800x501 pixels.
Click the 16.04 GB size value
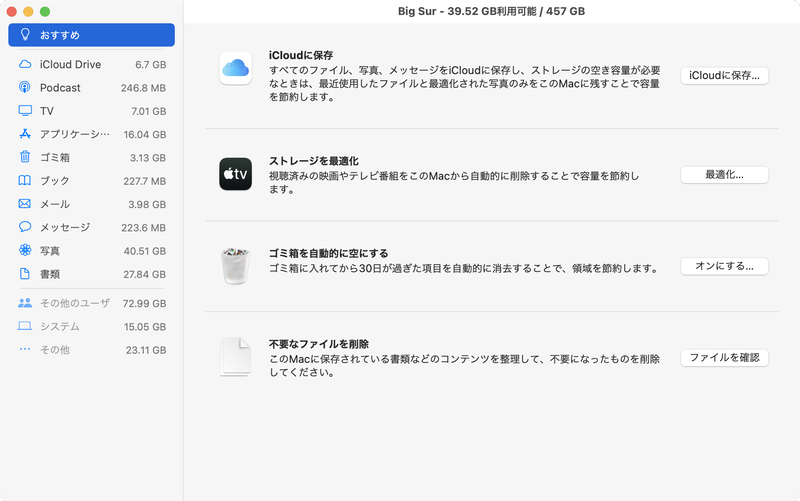click(x=145, y=134)
